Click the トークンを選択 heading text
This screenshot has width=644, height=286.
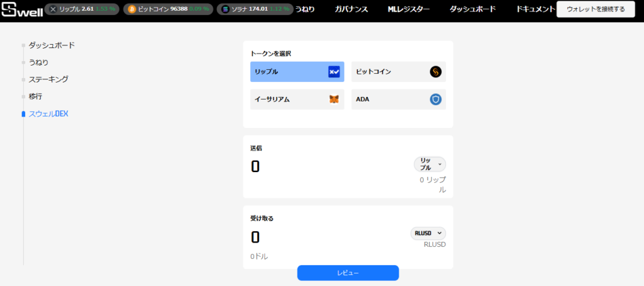coord(271,54)
